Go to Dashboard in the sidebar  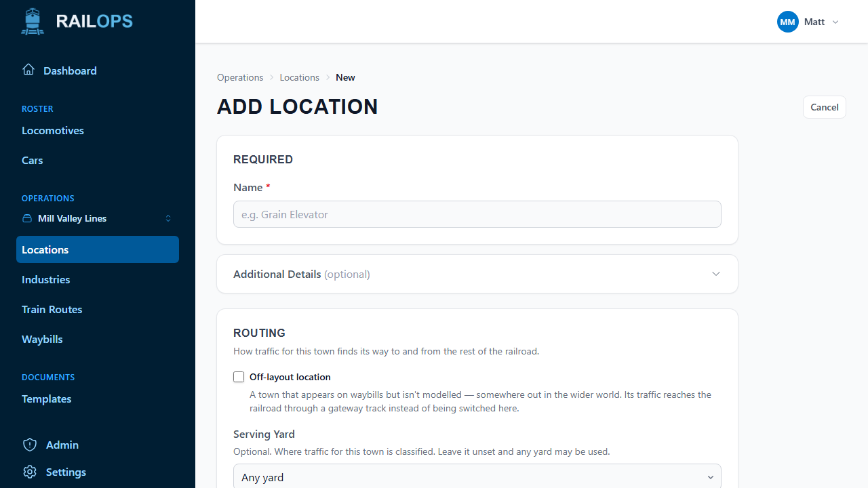98,70
